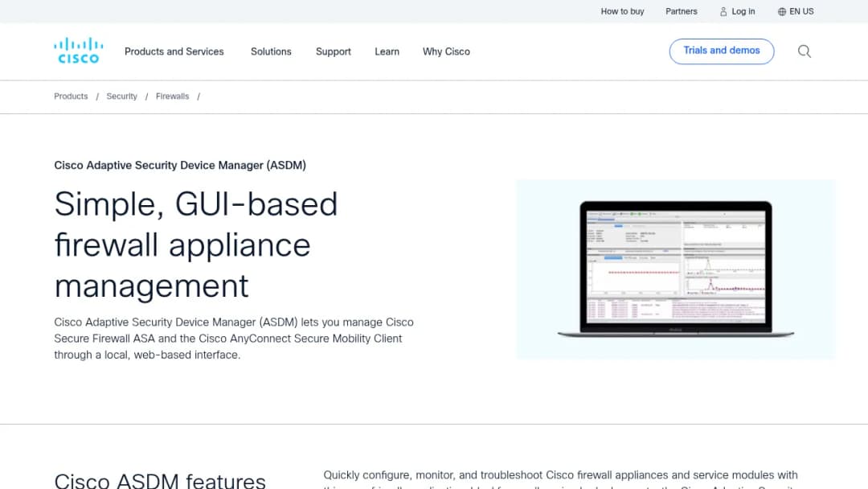Go to Products breadcrumb

point(71,97)
